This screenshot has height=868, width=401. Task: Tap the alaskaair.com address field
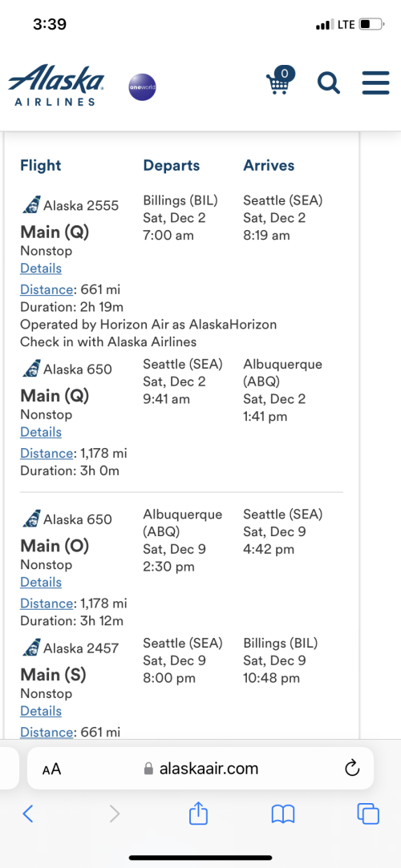(200, 769)
